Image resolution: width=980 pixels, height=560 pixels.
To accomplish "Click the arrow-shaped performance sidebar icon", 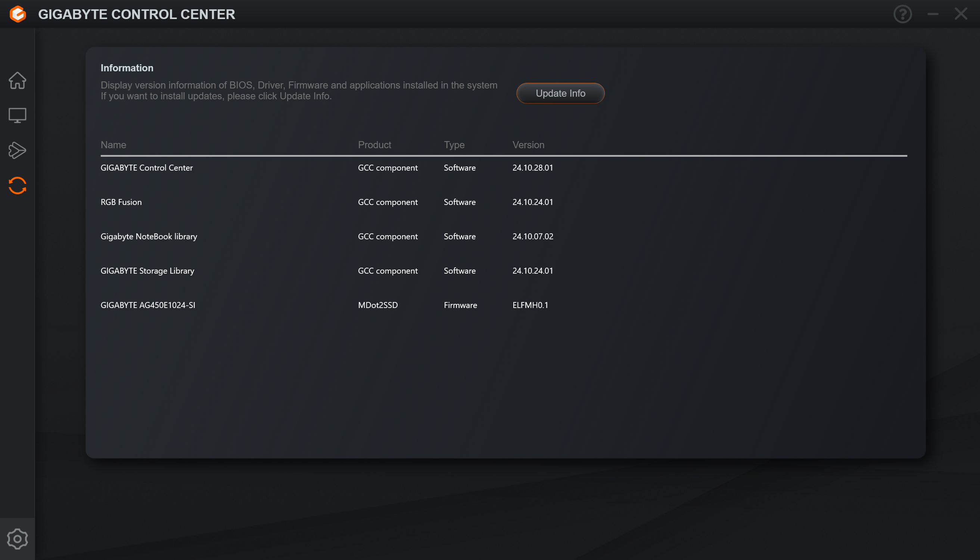I will 17,150.
